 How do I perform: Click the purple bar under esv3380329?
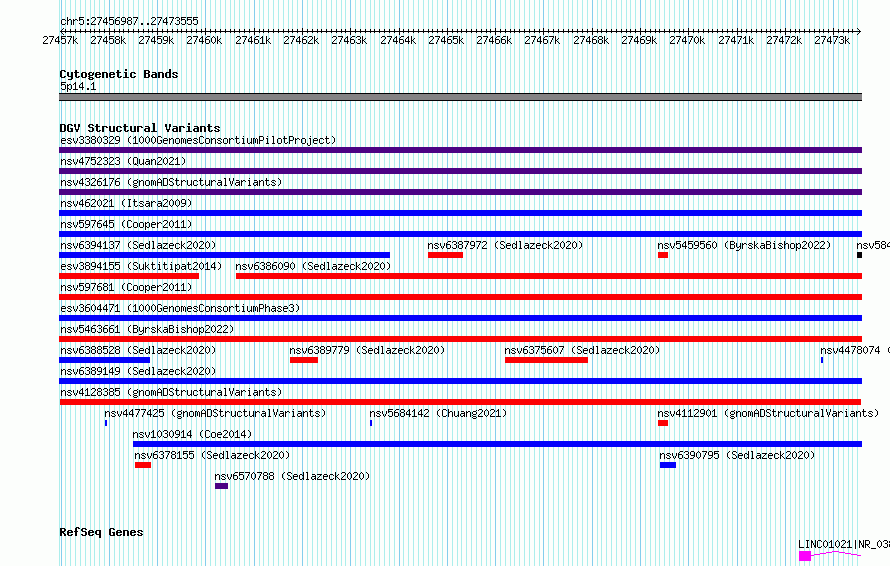[x=460, y=150]
